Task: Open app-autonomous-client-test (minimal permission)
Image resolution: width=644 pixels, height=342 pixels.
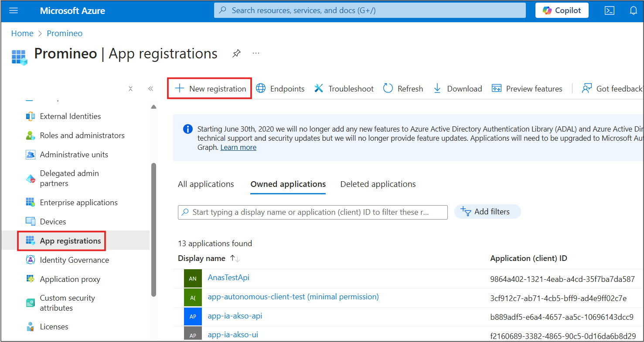Action: pos(293,297)
